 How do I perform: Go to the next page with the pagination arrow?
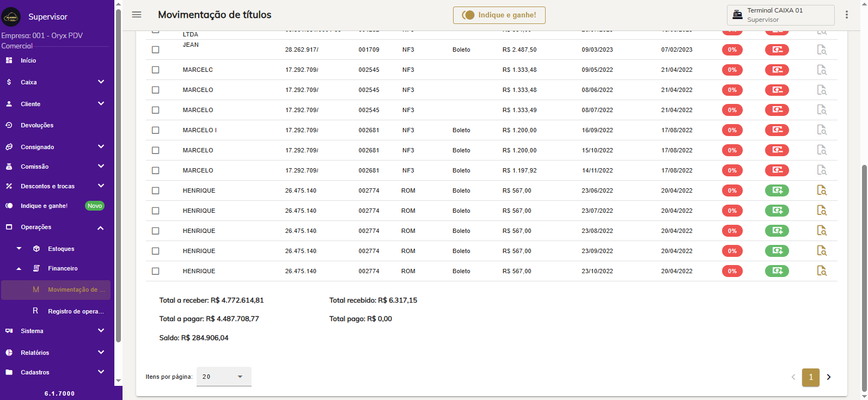coord(829,377)
